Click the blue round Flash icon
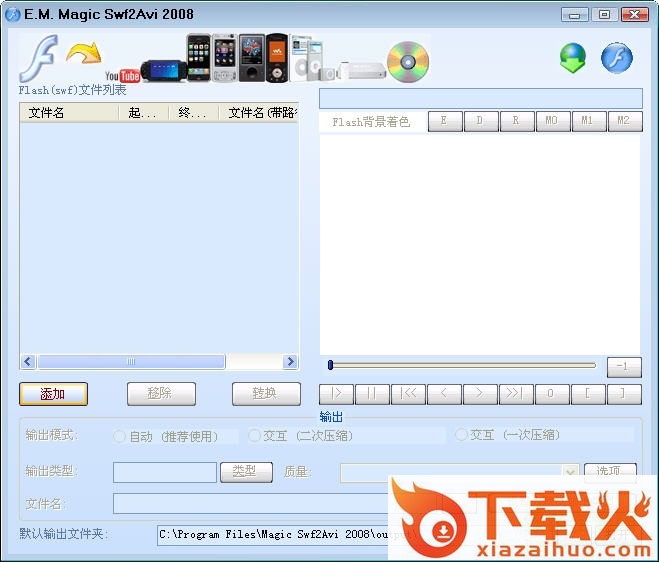The image size is (659, 562). tap(617, 58)
